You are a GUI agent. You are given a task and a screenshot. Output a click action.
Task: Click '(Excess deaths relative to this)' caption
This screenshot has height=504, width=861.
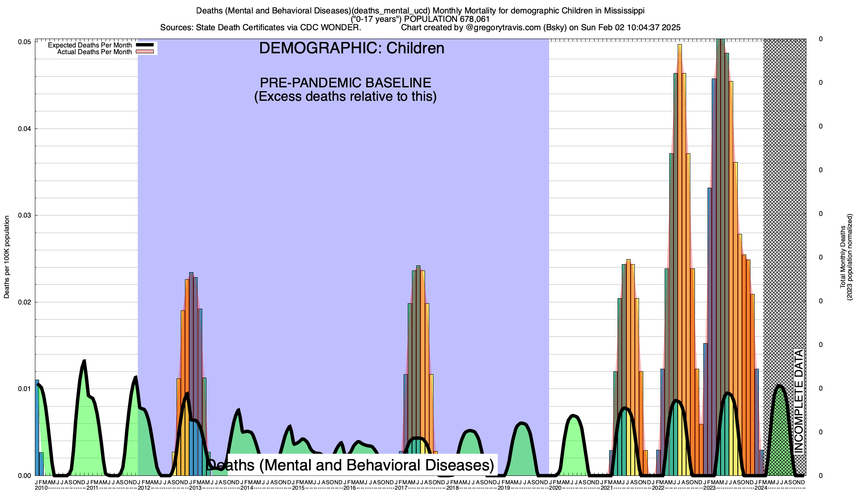point(345,97)
